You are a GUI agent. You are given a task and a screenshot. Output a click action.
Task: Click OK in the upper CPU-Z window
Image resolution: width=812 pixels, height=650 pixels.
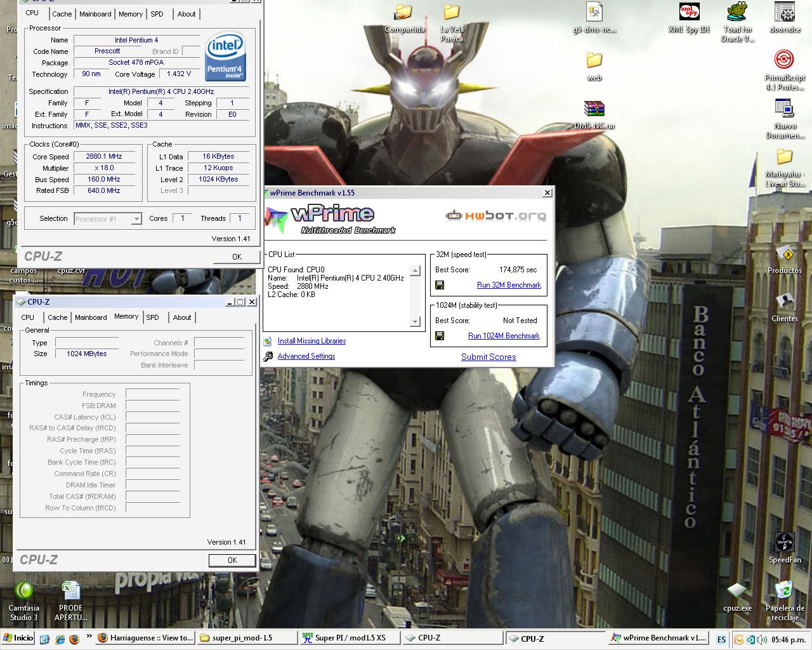pos(237,256)
